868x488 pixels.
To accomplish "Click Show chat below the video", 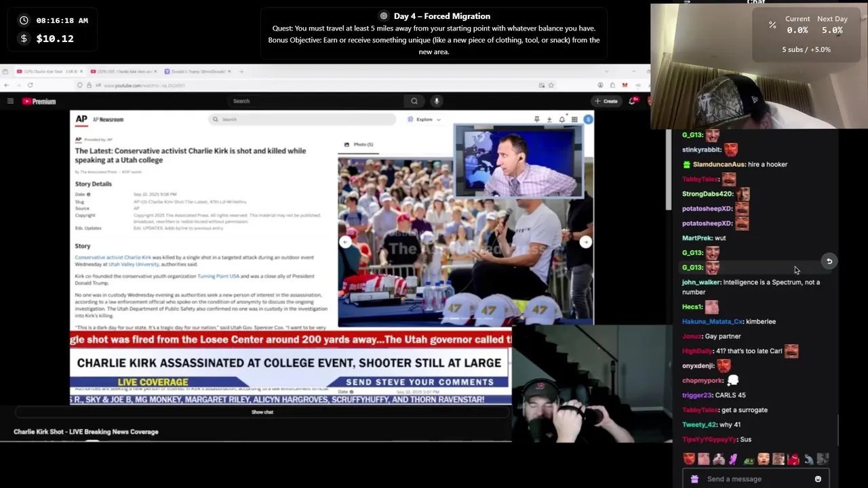I will pos(262,412).
